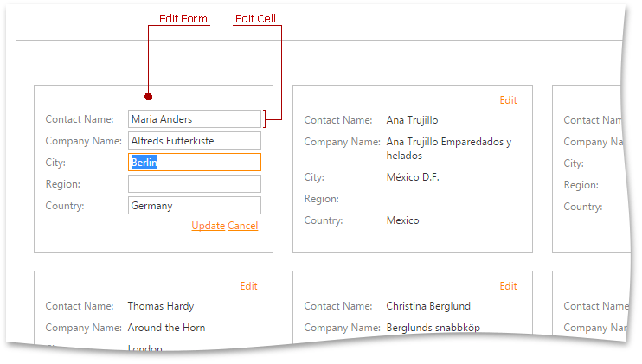
Task: Select the city México D.F.
Action: 413,177
